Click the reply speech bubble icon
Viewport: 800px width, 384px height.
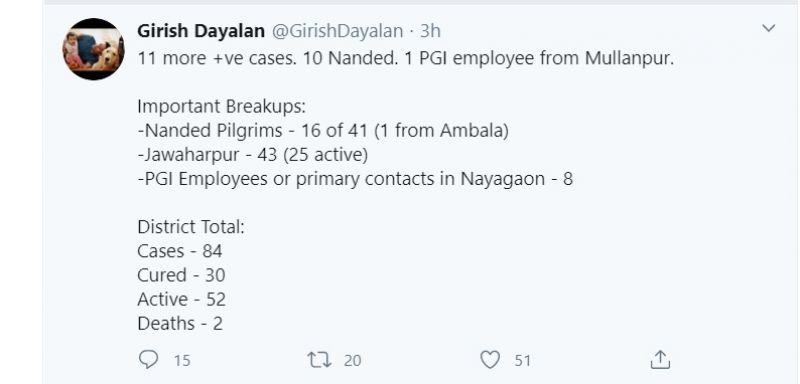(x=148, y=360)
